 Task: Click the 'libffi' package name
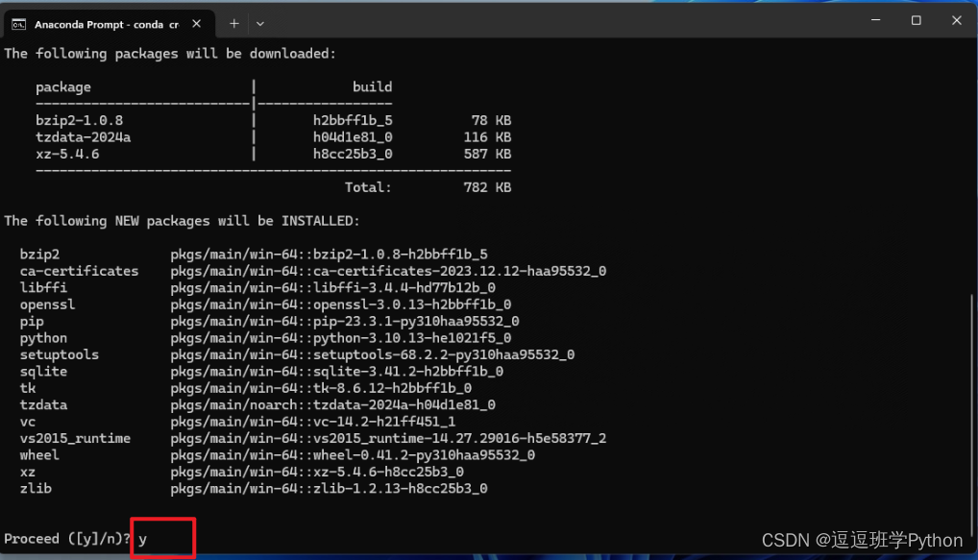tap(43, 287)
